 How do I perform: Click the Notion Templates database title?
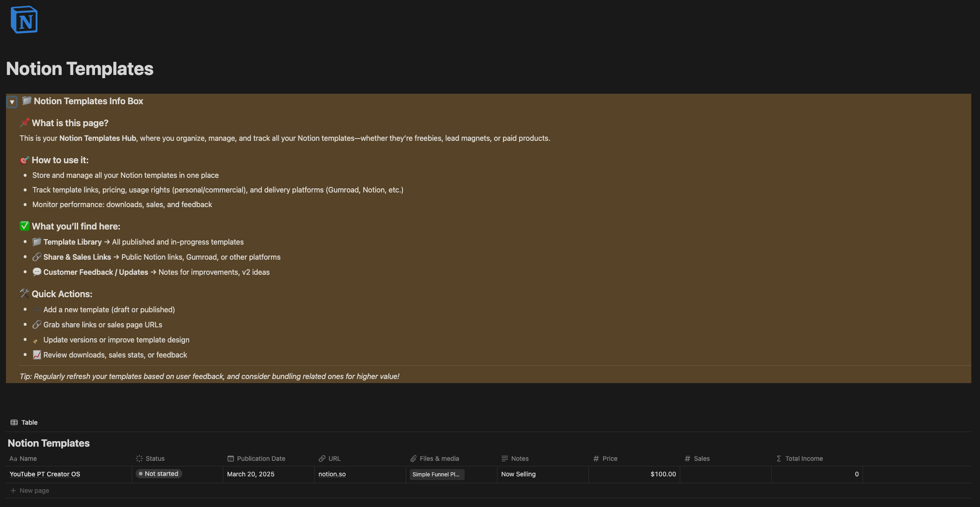[49, 443]
